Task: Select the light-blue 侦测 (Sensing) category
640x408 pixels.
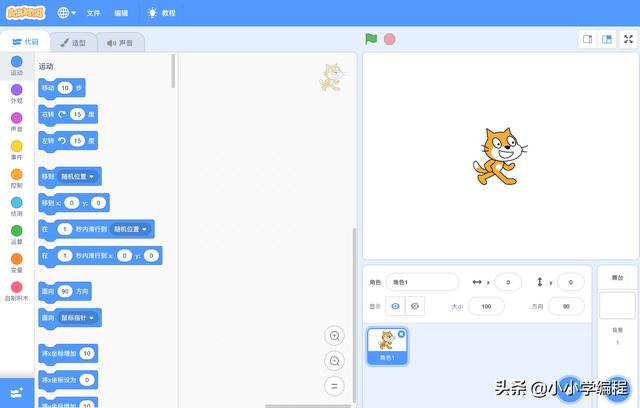Action: pos(17,206)
